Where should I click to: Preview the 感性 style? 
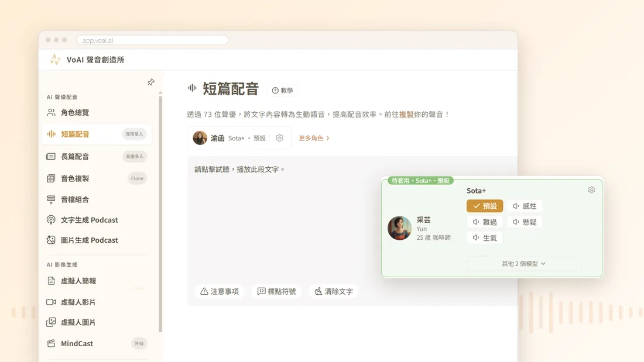525,206
